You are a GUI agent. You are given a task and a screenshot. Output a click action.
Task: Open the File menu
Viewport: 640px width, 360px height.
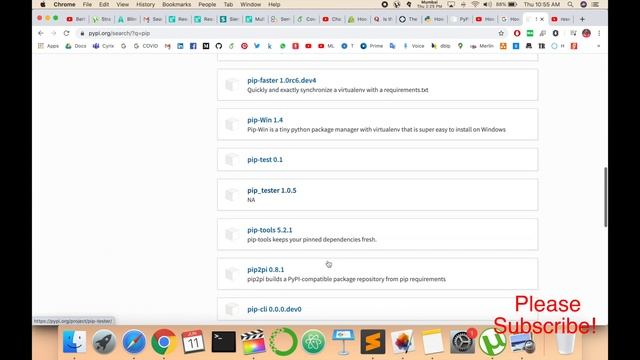pyautogui.click(x=87, y=4)
